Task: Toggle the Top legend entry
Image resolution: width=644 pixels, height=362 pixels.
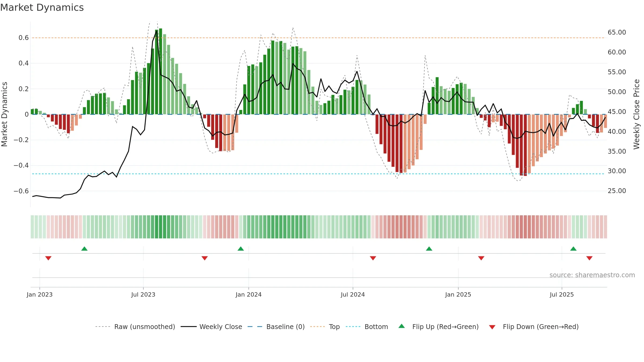Action: point(325,327)
